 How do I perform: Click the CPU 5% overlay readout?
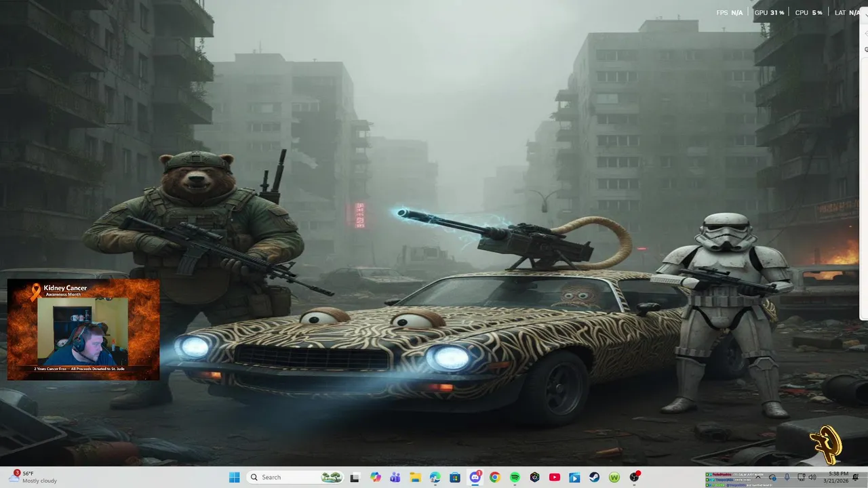point(808,13)
